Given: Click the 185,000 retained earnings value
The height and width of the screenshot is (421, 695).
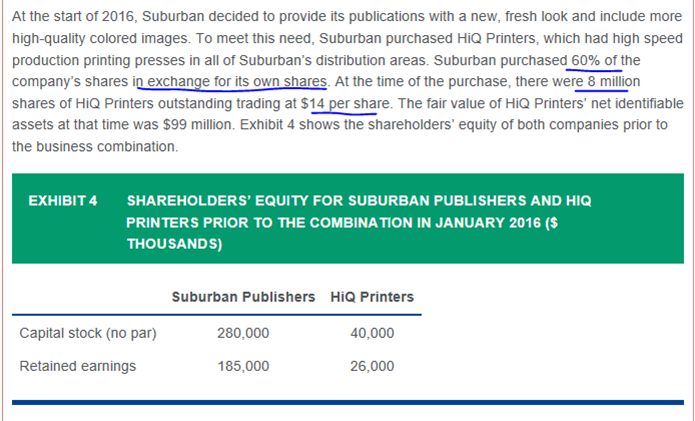Looking at the screenshot, I should click(x=243, y=366).
